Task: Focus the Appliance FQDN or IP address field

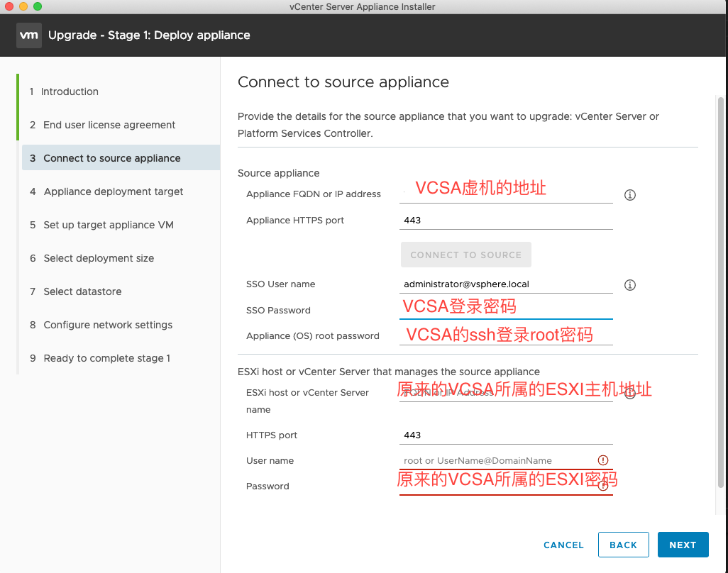Action: 506,193
